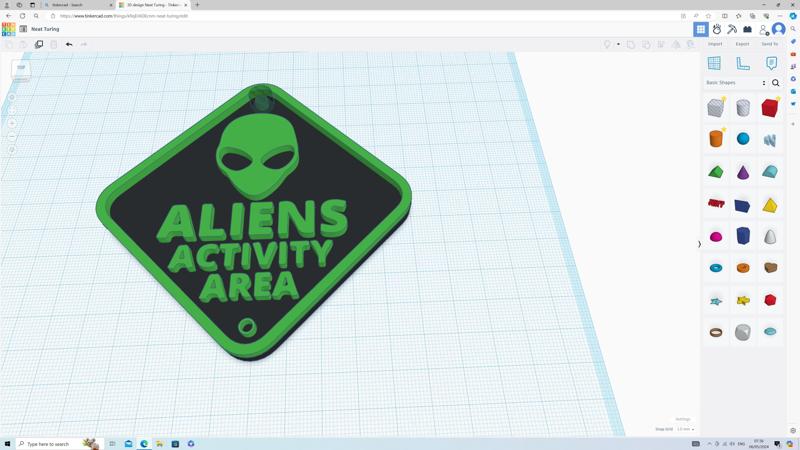Click the Neat Turing design name
The width and height of the screenshot is (800, 450).
45,29
